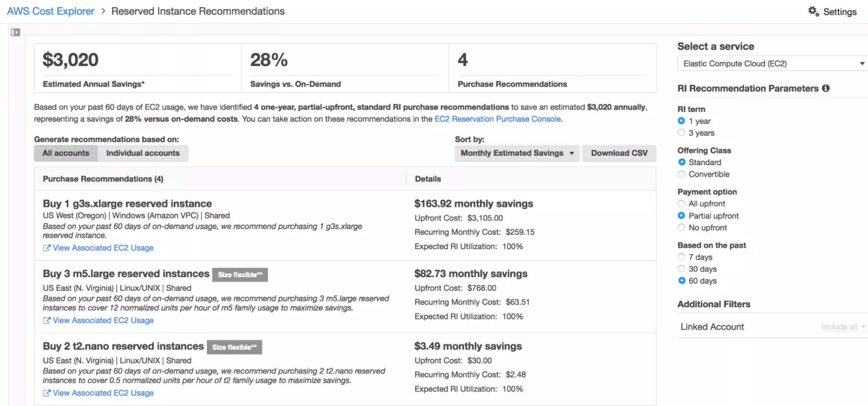Screen dimensions: 868x406
Task: Click the $3,020 estimated annual savings figure
Action: tap(71, 60)
